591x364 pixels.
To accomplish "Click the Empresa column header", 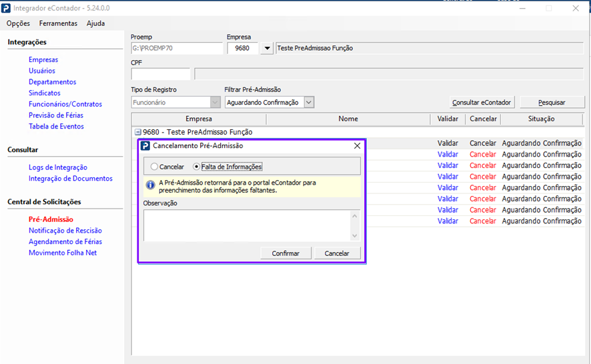I will (199, 119).
